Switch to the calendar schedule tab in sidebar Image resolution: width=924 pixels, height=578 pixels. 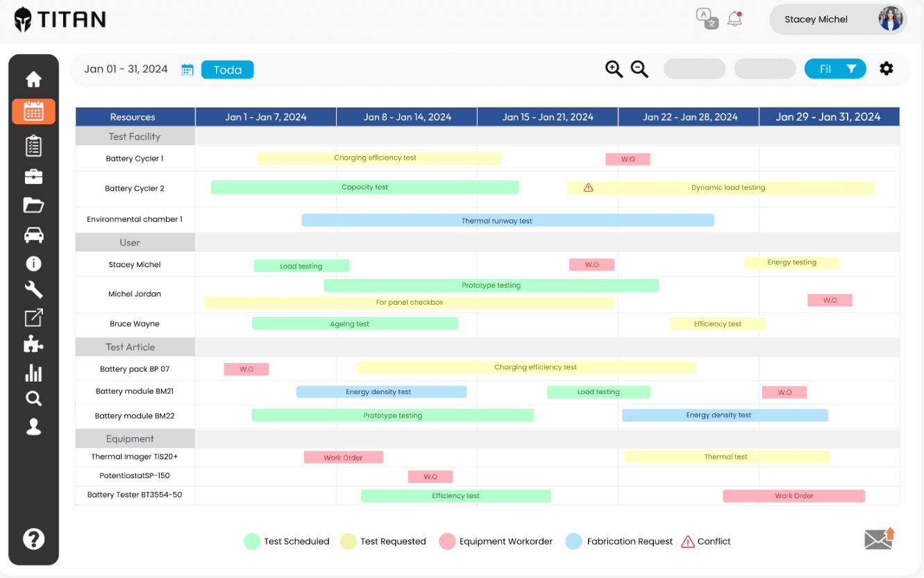point(33,111)
